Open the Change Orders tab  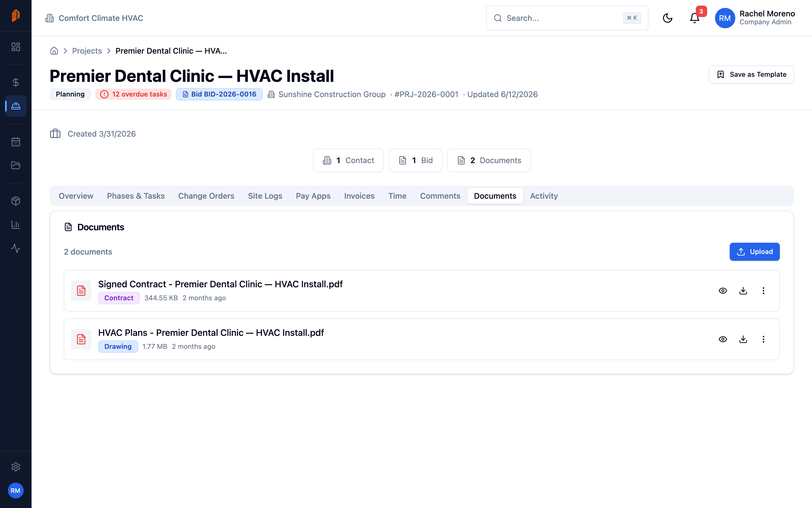(206, 196)
